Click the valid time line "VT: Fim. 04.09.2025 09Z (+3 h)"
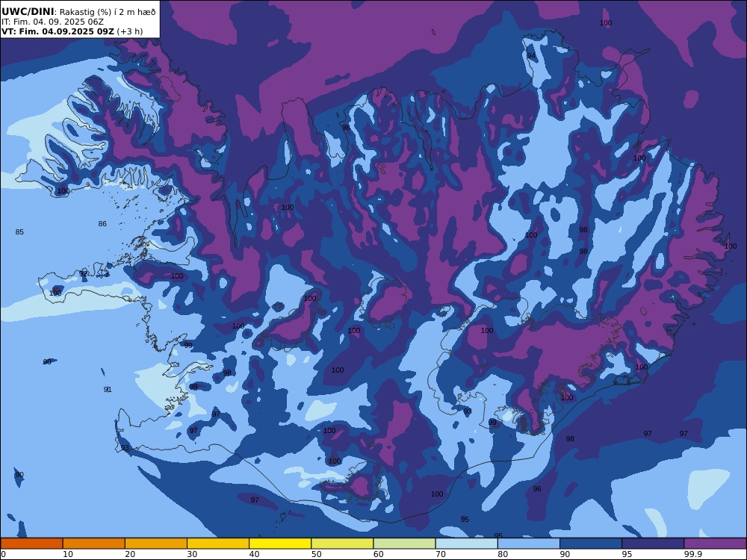The width and height of the screenshot is (747, 560). click(x=72, y=31)
